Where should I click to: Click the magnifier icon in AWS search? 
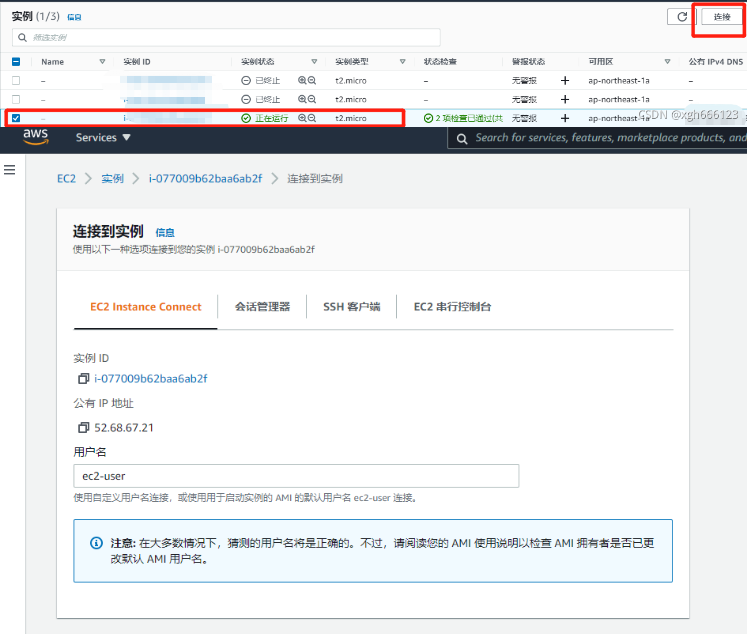[x=462, y=138]
